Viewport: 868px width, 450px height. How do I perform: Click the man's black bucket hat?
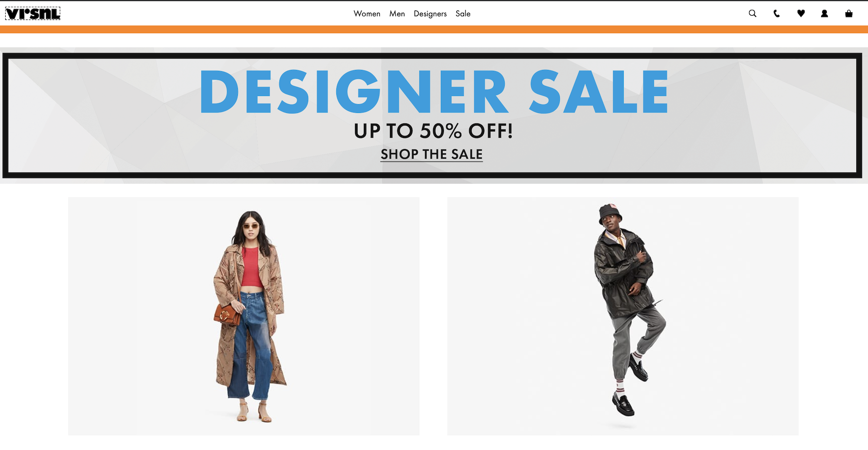click(610, 213)
